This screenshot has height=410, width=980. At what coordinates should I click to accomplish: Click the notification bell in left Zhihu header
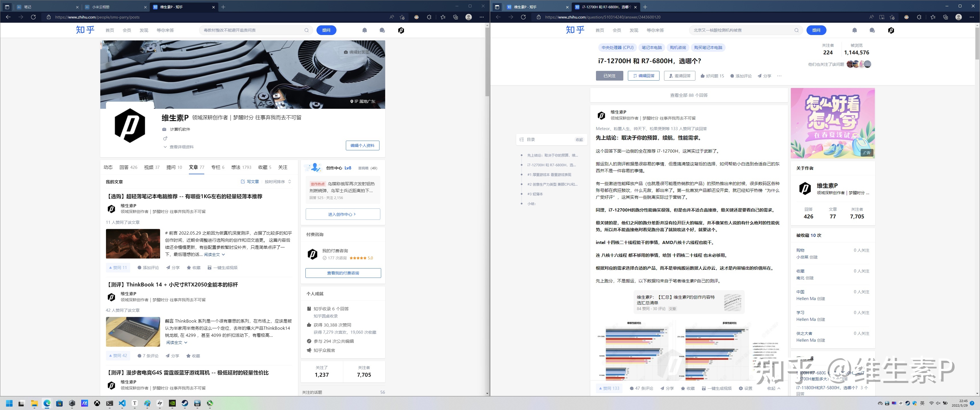(364, 30)
